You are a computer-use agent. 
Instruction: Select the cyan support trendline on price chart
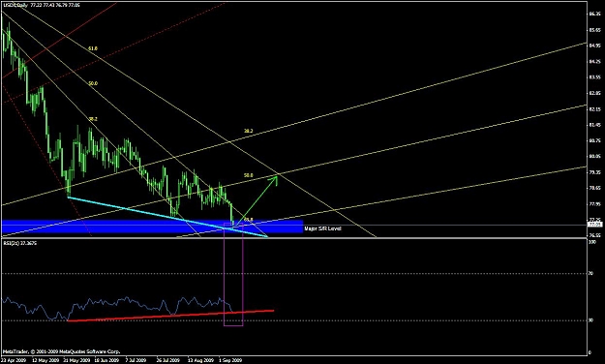click(x=167, y=217)
